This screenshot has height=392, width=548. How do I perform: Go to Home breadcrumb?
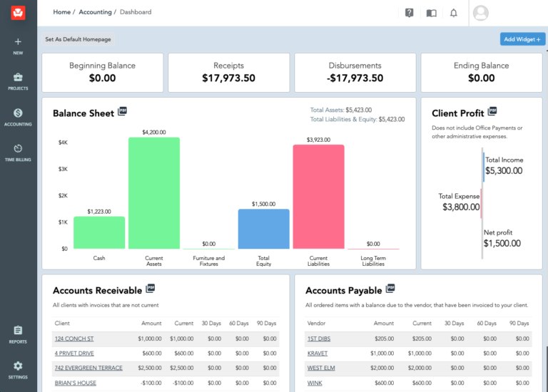[x=61, y=12]
